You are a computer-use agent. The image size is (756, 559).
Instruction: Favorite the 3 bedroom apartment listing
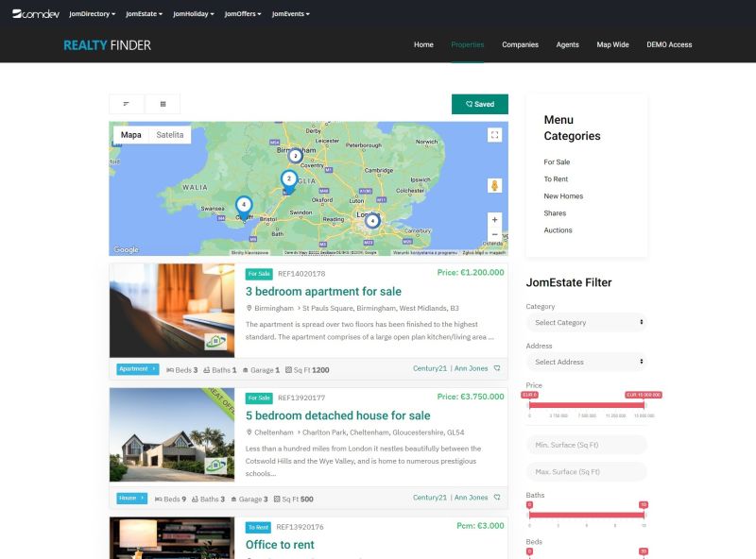[498, 368]
